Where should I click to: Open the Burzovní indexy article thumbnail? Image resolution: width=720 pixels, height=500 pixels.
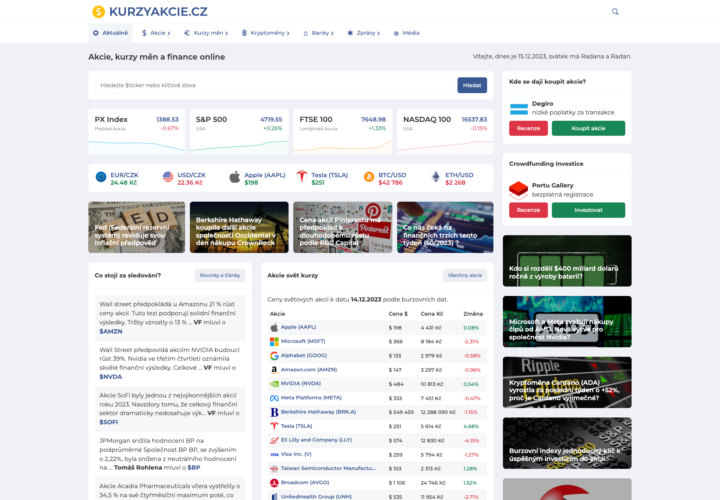(x=567, y=443)
